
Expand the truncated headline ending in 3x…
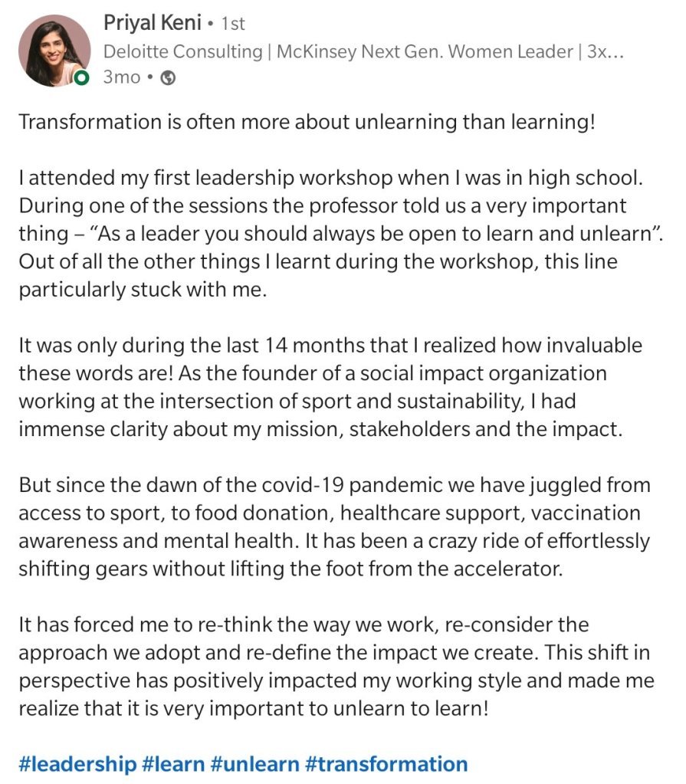pyautogui.click(x=609, y=52)
